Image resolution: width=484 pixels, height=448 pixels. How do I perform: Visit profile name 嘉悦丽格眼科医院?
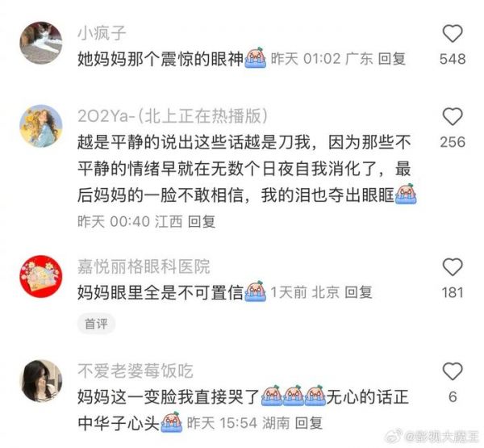pyautogui.click(x=144, y=266)
